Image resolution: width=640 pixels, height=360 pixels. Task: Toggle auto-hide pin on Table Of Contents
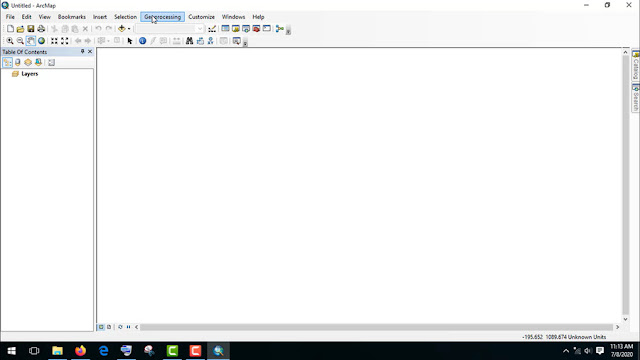82,51
